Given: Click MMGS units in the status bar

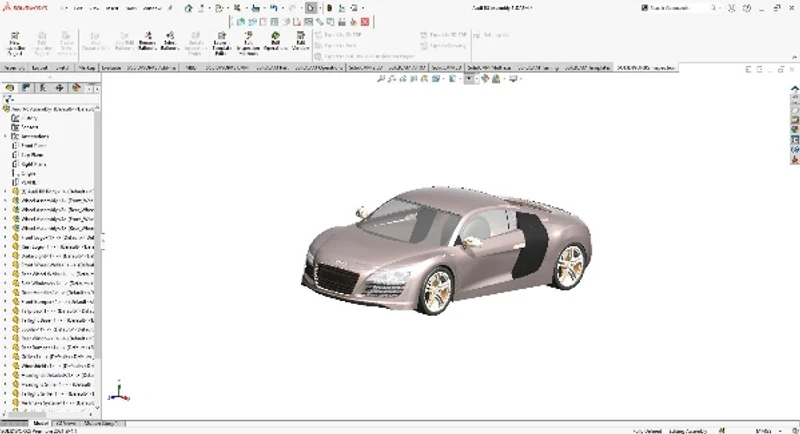Looking at the screenshot, I should click(x=764, y=431).
